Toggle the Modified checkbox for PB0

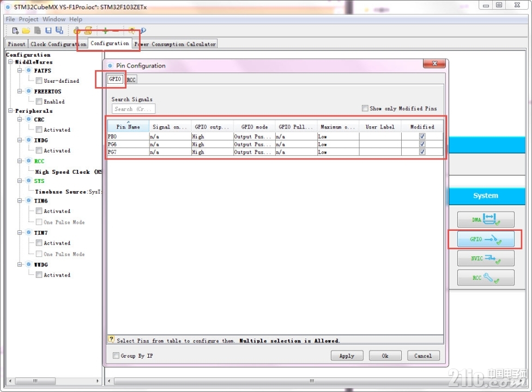point(422,136)
